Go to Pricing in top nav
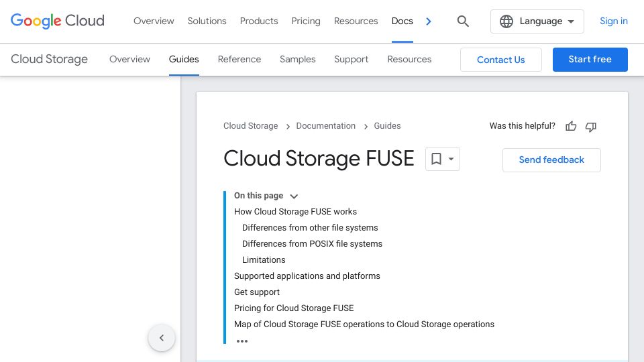The image size is (644, 362). pyautogui.click(x=306, y=21)
